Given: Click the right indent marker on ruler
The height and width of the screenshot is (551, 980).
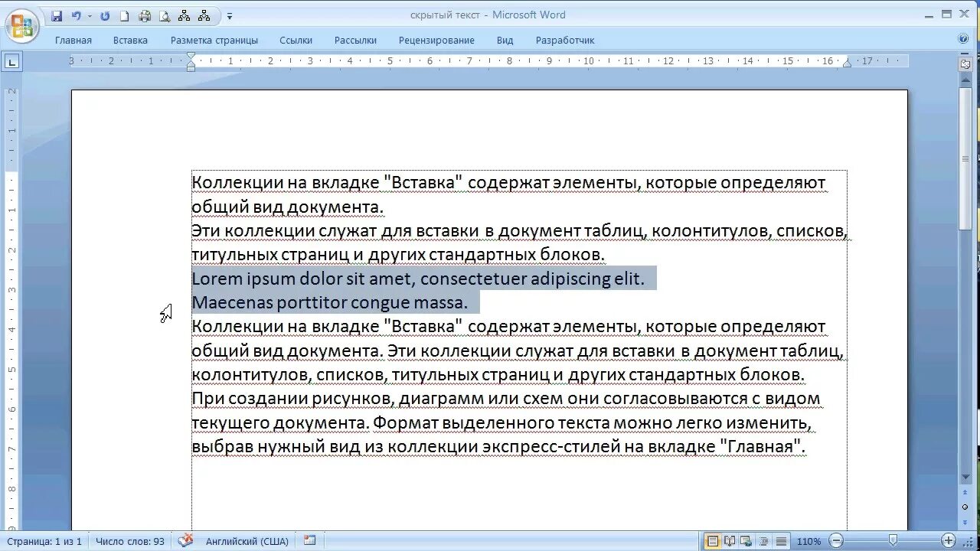Looking at the screenshot, I should (x=847, y=65).
